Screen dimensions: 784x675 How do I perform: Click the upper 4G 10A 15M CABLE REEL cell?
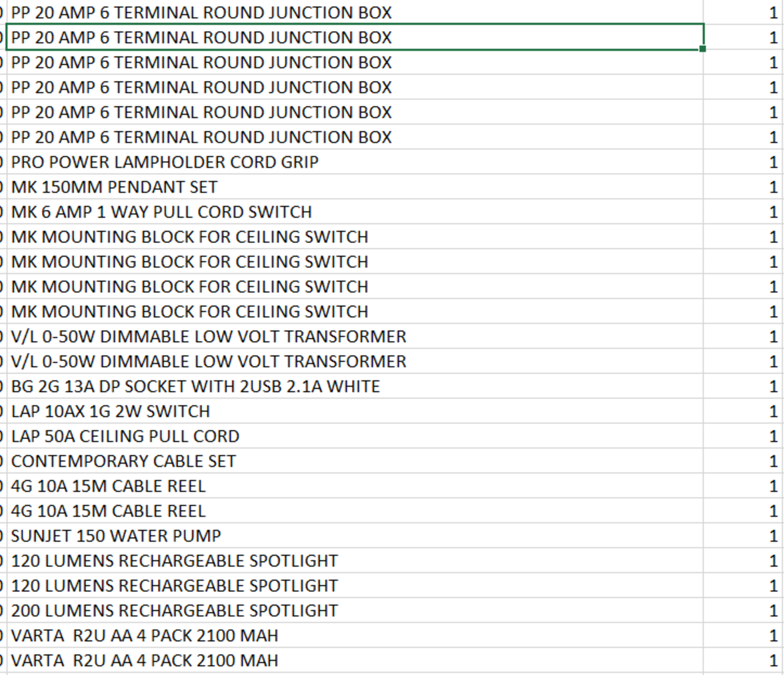(355, 486)
